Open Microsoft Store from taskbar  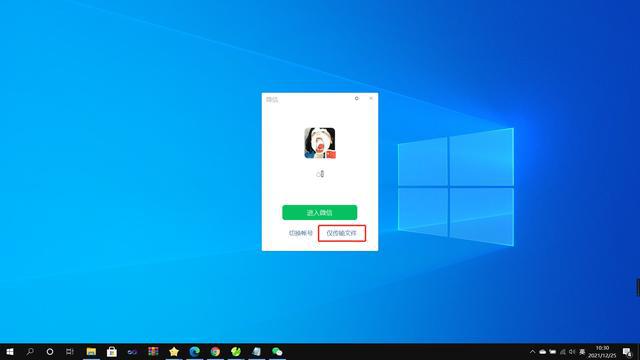[112, 352]
